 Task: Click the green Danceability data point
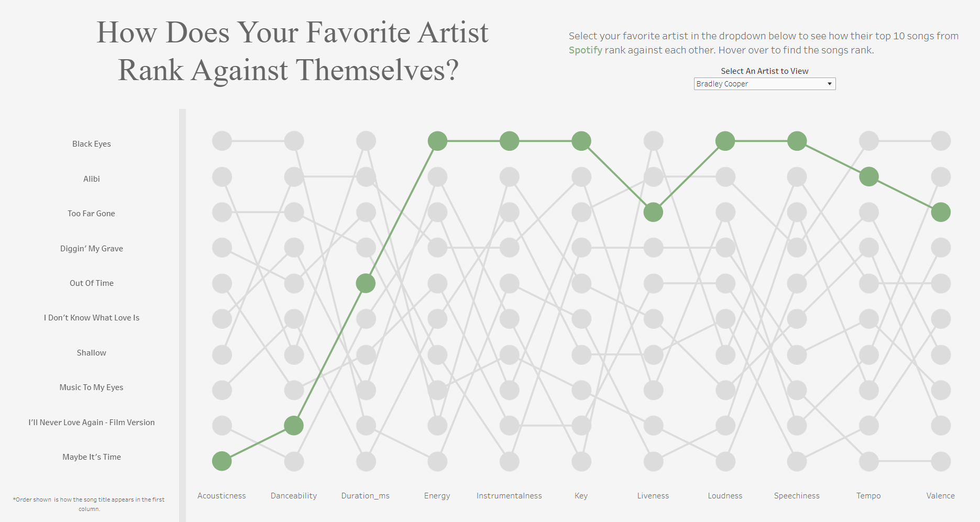click(294, 426)
